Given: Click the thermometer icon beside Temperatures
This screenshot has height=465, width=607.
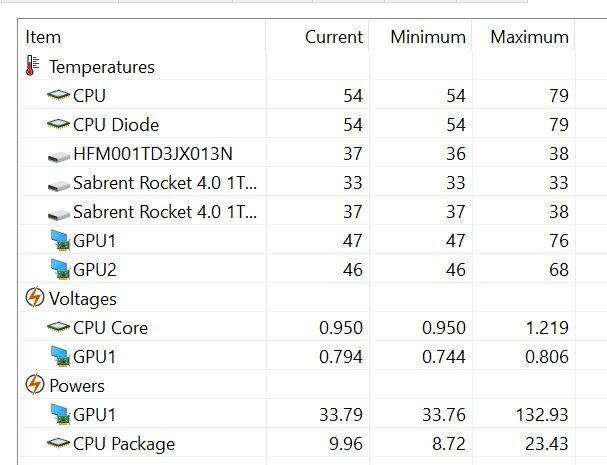Looking at the screenshot, I should point(33,67).
